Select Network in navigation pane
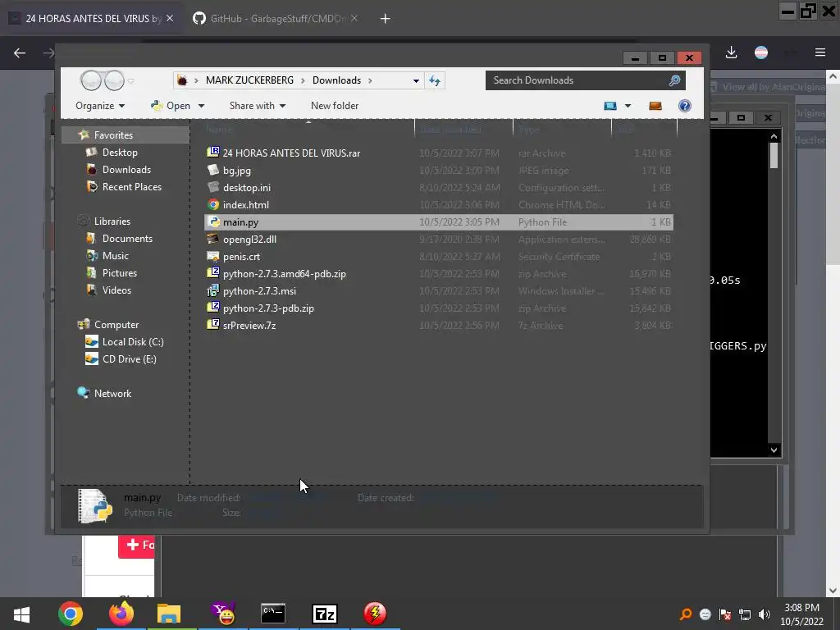Image resolution: width=840 pixels, height=630 pixels. pyautogui.click(x=112, y=393)
